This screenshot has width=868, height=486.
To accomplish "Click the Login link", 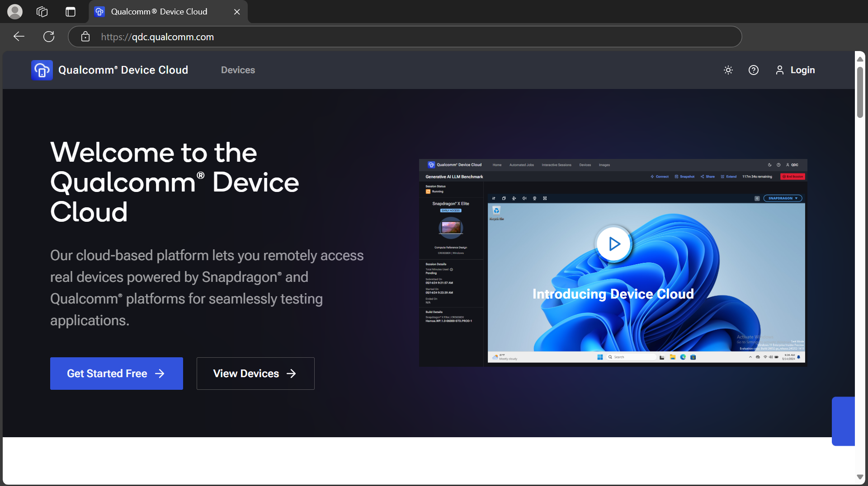I will tap(795, 70).
